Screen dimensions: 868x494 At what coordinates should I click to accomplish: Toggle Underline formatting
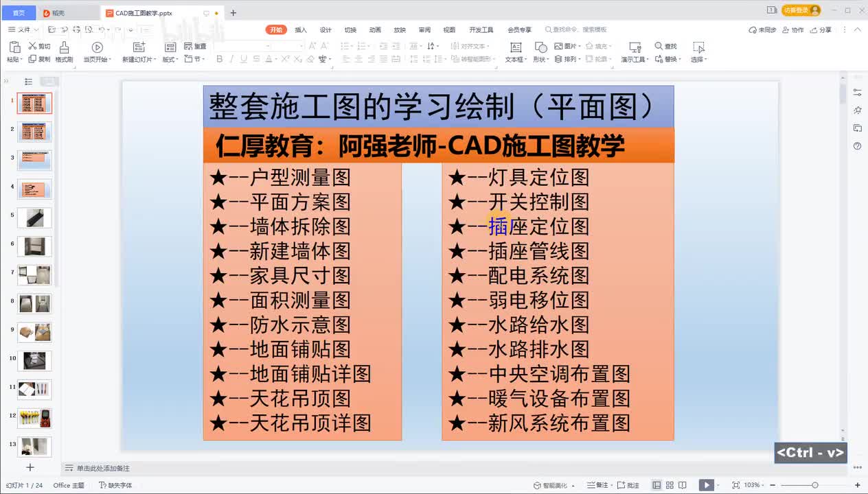point(243,59)
